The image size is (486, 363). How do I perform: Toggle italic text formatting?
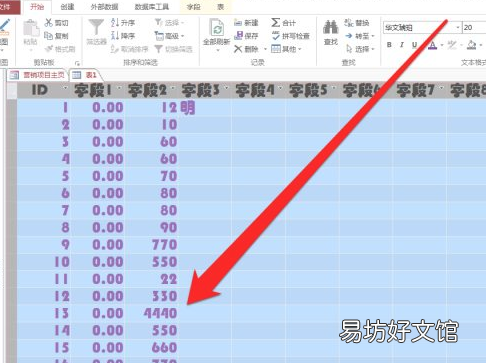coord(402,45)
